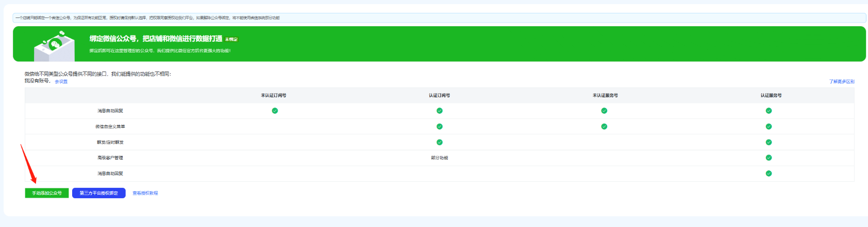Open the 了解更多区别 link
868x227 pixels.
click(x=841, y=81)
